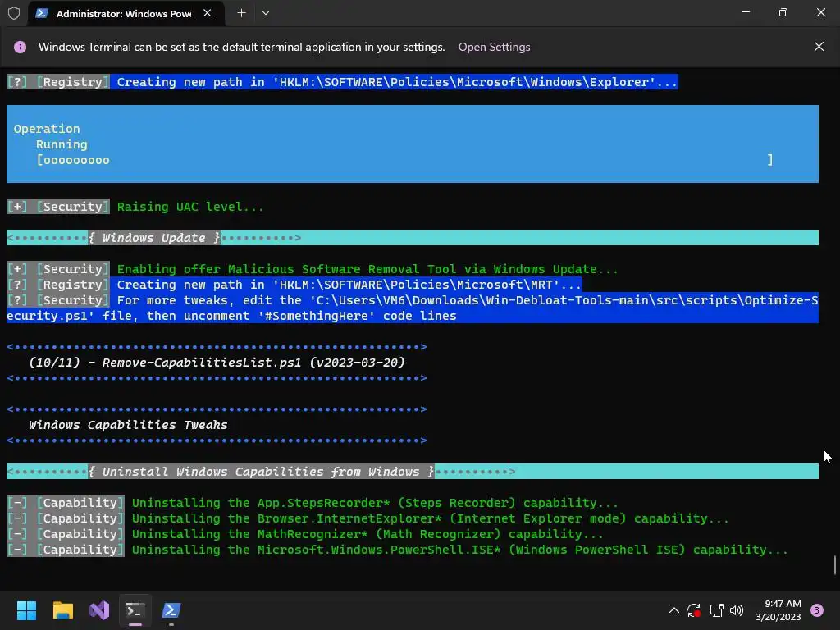Select the Administrator: Windows PowerShell tab
This screenshot has height=630, width=840.
[x=124, y=13]
